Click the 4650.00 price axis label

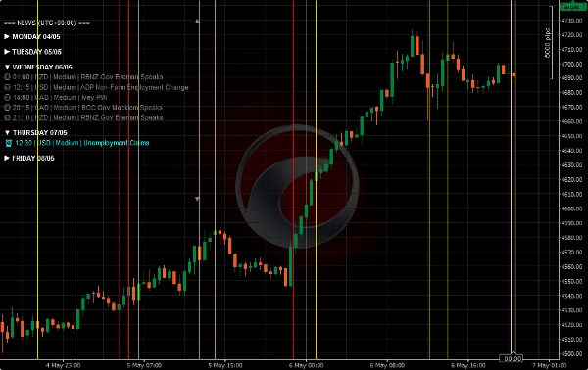tap(572, 136)
